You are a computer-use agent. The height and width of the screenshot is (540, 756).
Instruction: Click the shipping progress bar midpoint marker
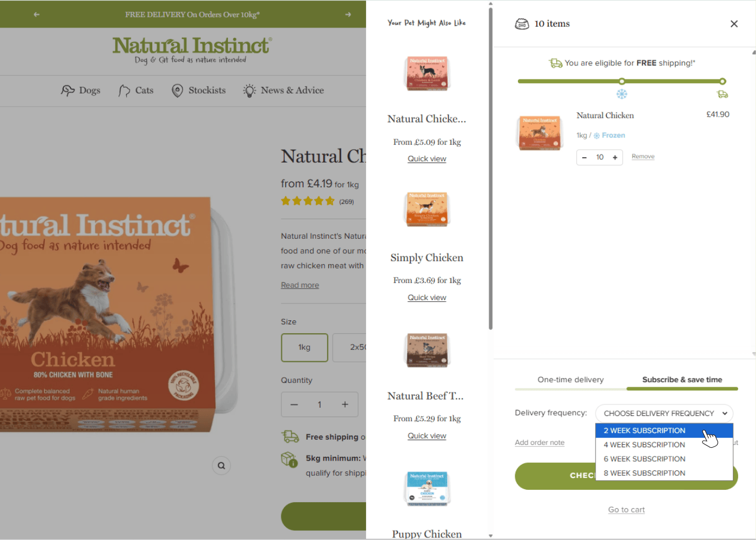click(x=622, y=82)
